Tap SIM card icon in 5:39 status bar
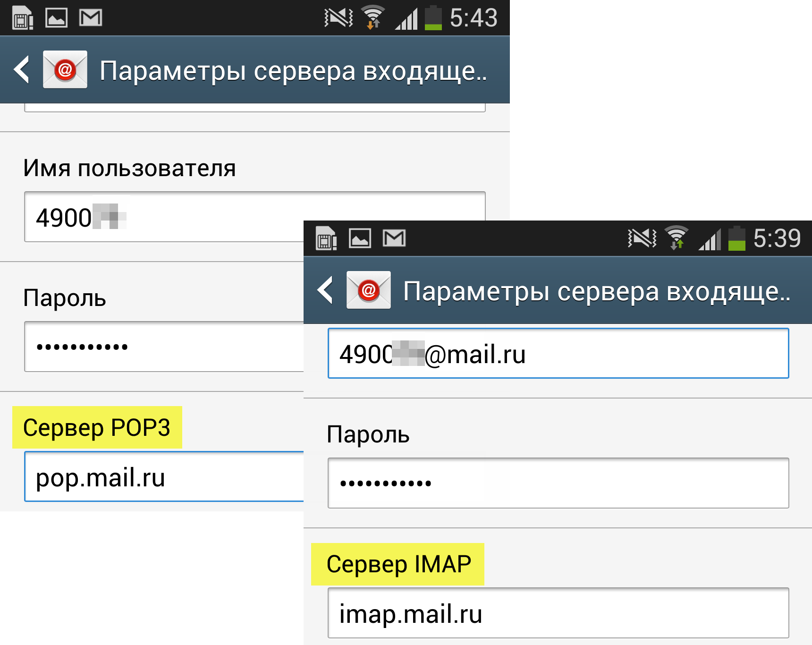Image resolution: width=812 pixels, height=645 pixels. (x=326, y=238)
